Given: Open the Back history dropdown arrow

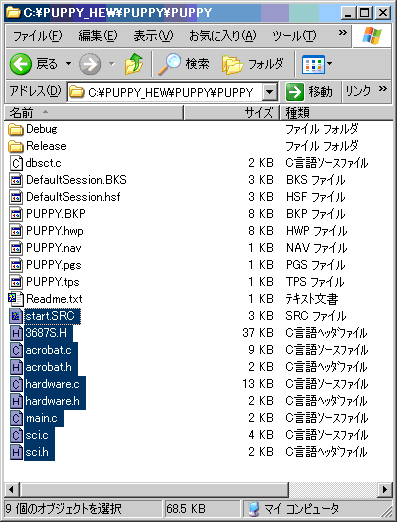Looking at the screenshot, I should coord(68,63).
